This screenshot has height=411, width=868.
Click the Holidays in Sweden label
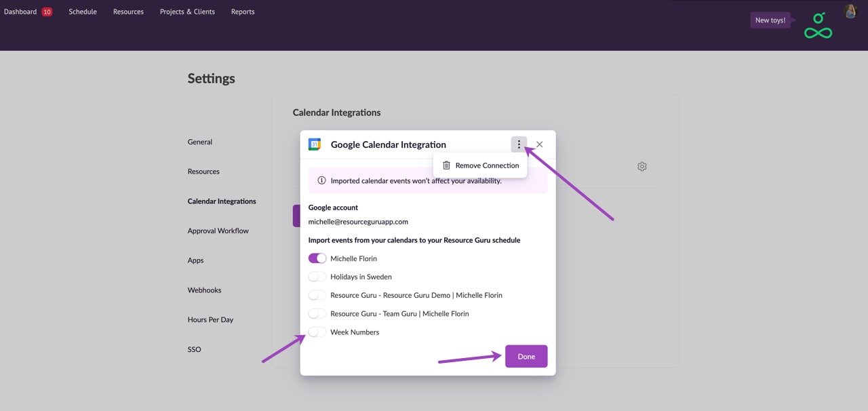(361, 277)
